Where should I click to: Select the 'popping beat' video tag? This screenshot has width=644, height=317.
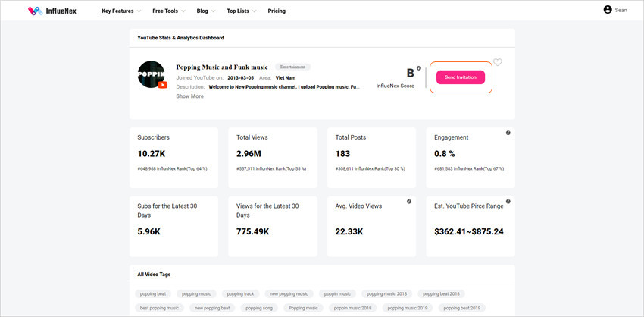(x=153, y=294)
